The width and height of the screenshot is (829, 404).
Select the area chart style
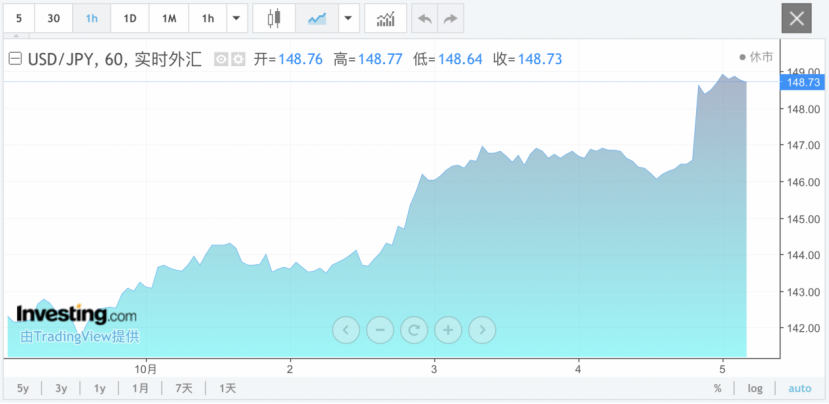click(317, 18)
